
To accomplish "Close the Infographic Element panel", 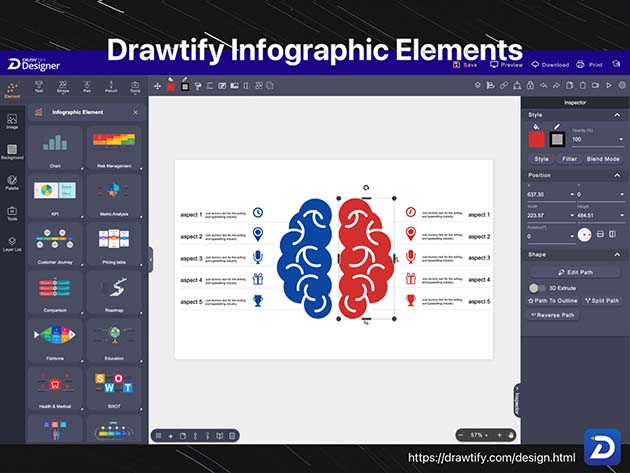I will [135, 113].
